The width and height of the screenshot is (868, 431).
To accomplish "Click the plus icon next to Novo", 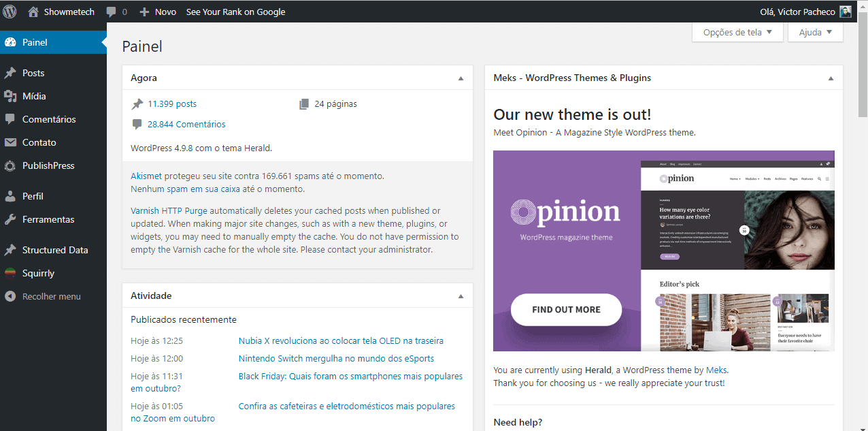I will point(144,12).
